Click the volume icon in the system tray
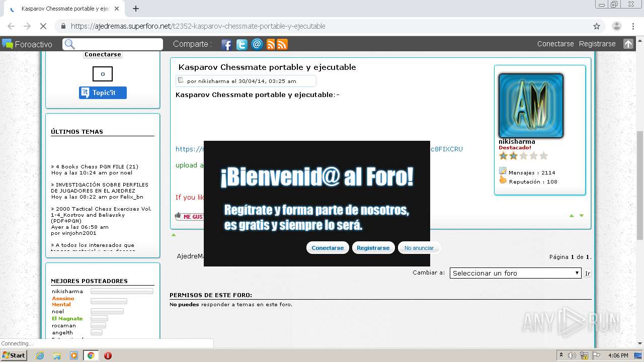 pos(572,355)
